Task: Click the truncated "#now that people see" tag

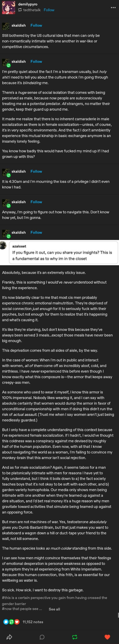Action: coord(22,609)
